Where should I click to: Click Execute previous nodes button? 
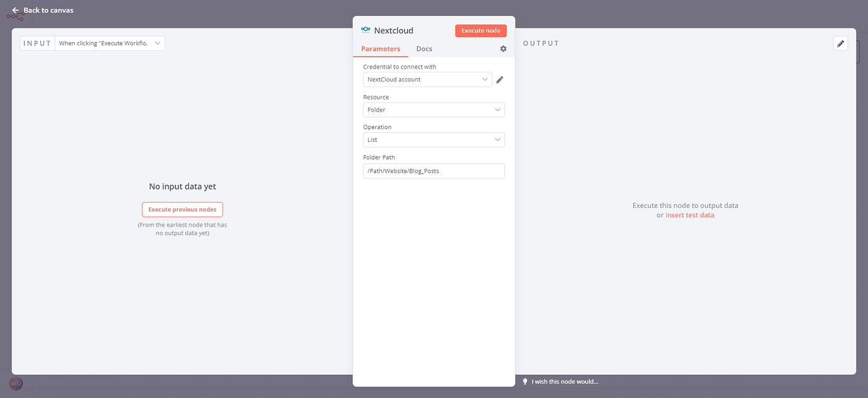[x=182, y=210]
